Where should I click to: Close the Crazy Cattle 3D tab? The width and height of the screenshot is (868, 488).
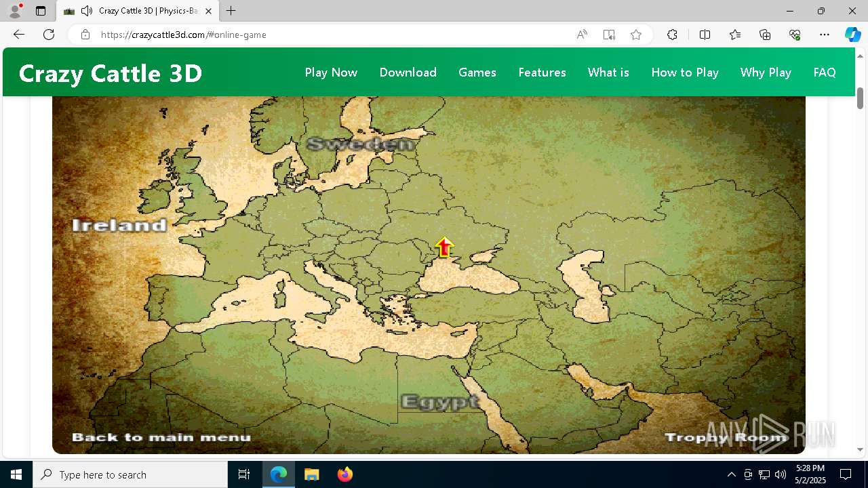click(x=208, y=11)
